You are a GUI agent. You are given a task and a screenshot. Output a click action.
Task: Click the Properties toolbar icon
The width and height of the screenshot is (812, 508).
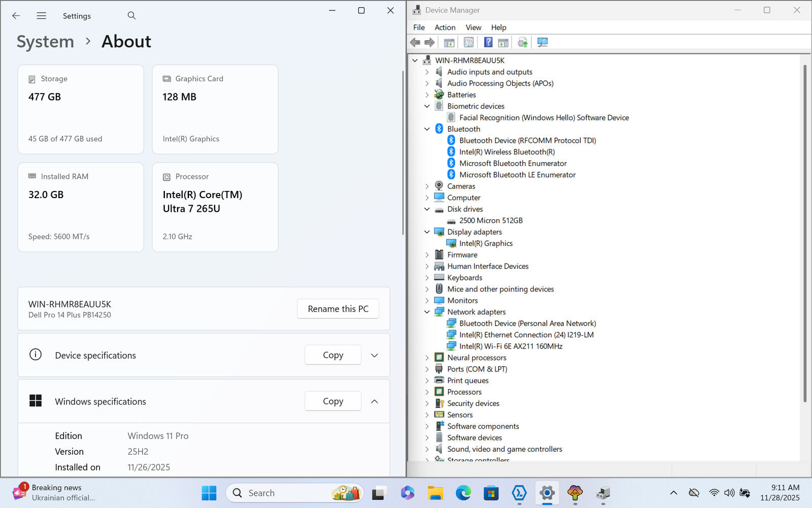click(468, 42)
